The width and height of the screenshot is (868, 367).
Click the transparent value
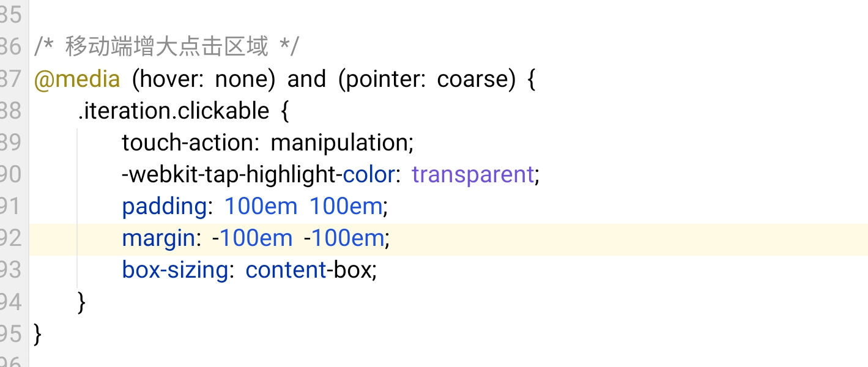[x=473, y=174]
